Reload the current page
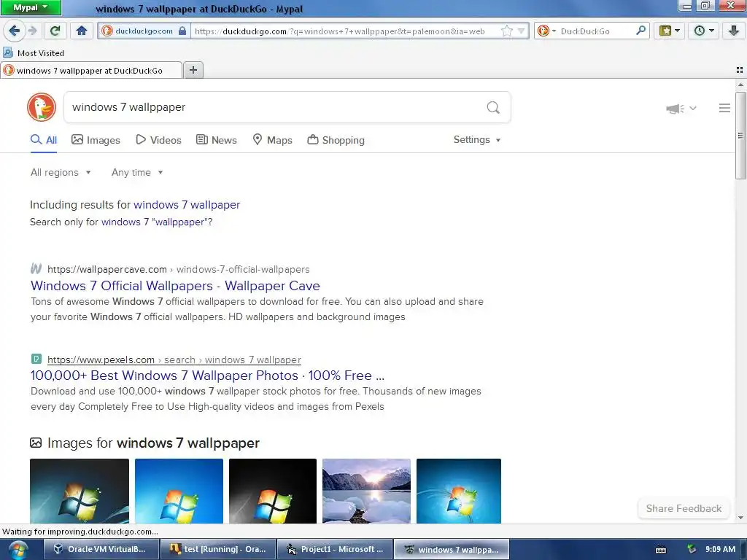The image size is (747, 560). click(x=55, y=31)
